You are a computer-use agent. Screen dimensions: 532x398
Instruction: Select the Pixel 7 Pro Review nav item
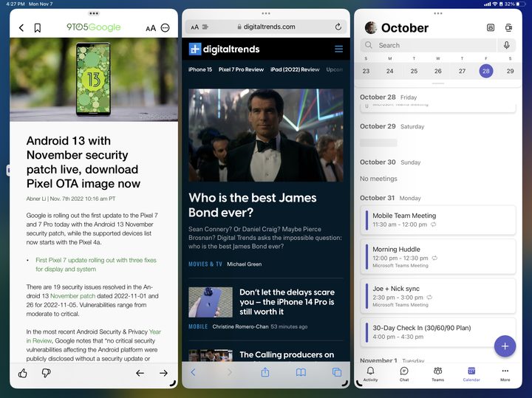pos(241,69)
